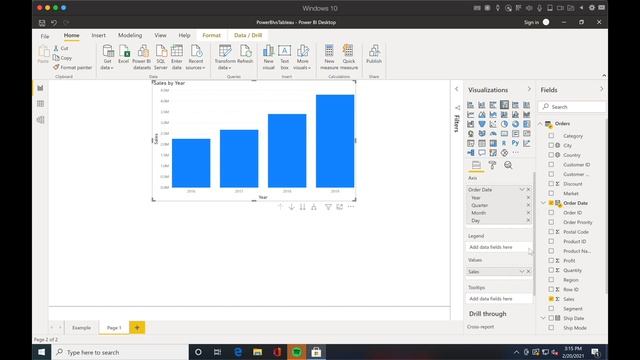Collapse the Fields pane
This screenshot has height=360, width=640.
click(x=602, y=89)
